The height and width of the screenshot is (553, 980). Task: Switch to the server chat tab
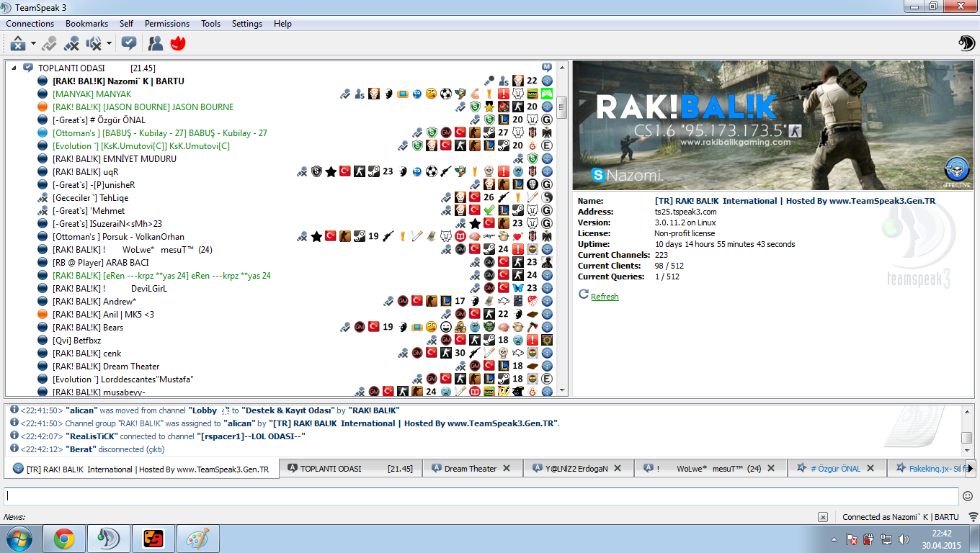(141, 469)
